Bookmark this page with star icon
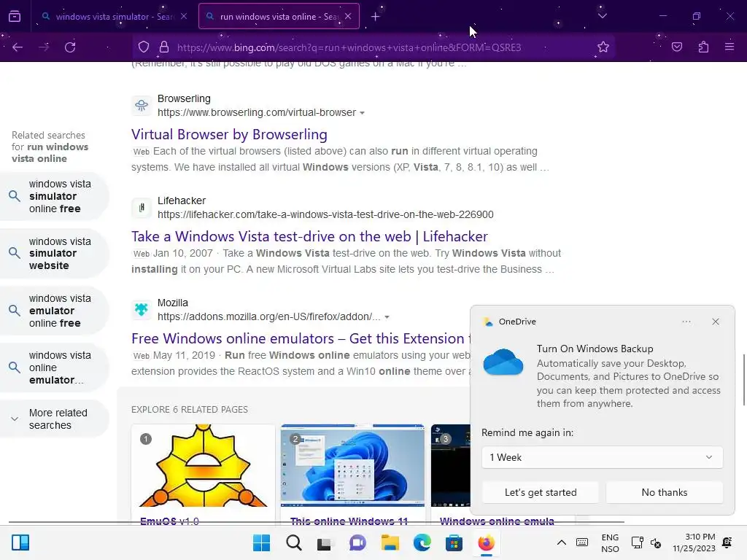747x560 pixels. pos(603,47)
